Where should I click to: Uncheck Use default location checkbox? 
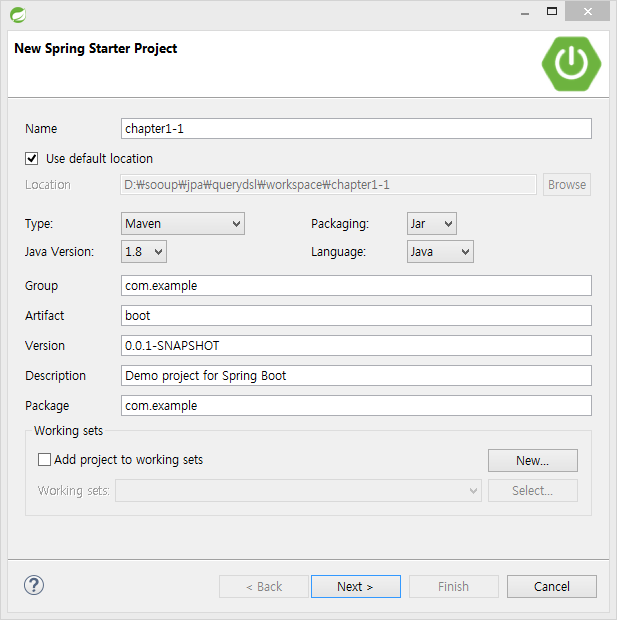click(32, 159)
